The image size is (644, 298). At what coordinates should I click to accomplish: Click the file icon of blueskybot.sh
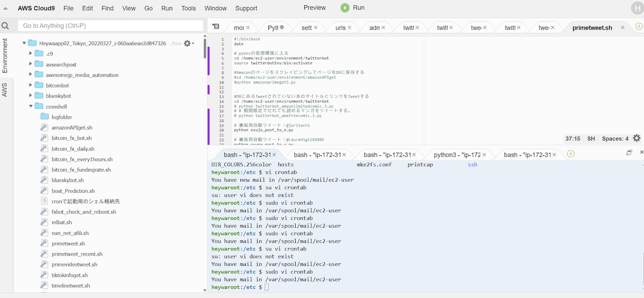pos(45,180)
